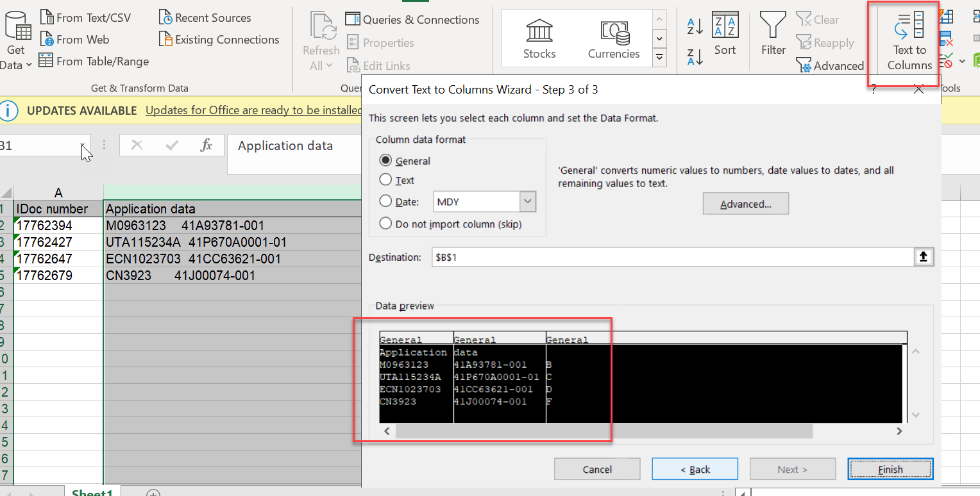Sort A to Z ascending
The image size is (980, 496).
coord(695,26)
